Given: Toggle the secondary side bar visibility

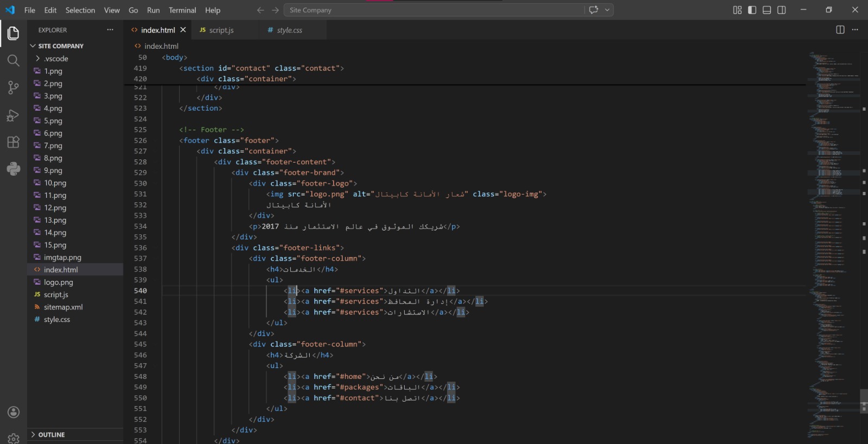Looking at the screenshot, I should pos(781,10).
